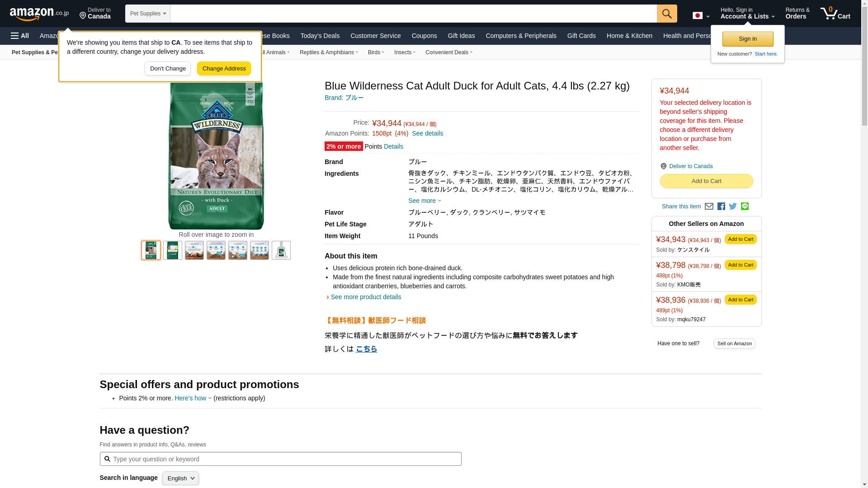868x488 pixels.
Task: Open See more product details link
Action: 365,297
